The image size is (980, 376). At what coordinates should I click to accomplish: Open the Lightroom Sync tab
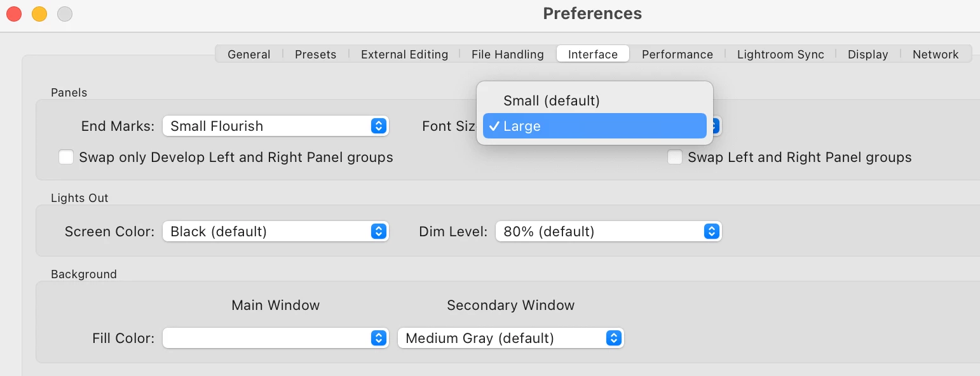click(x=780, y=55)
